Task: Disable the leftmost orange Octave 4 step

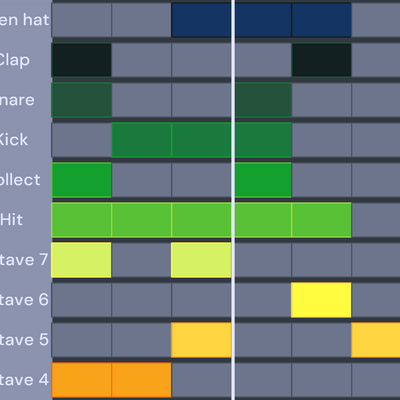Action: tap(81, 380)
